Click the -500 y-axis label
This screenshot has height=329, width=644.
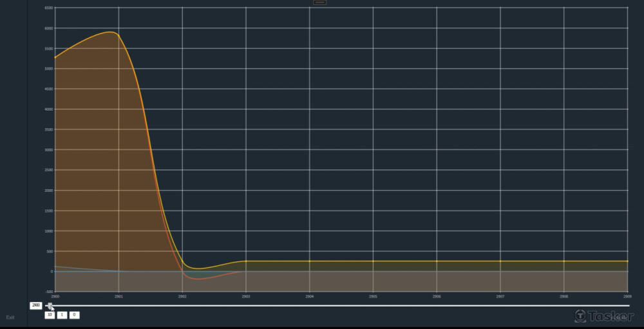(x=48, y=292)
